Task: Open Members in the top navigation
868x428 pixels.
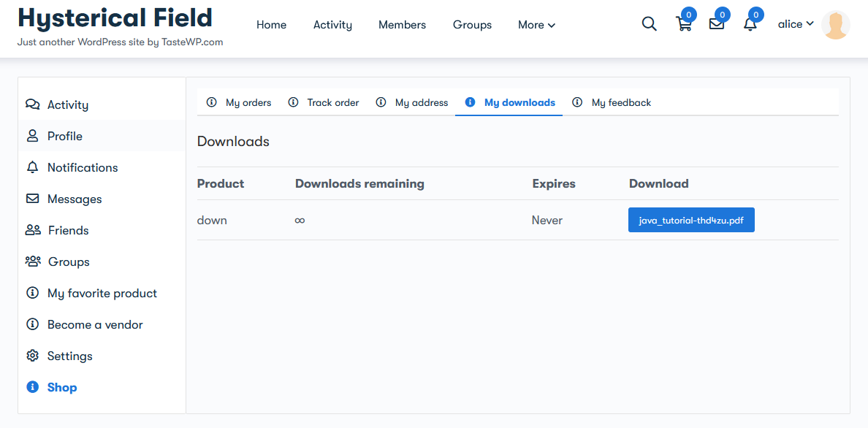Action: click(403, 25)
